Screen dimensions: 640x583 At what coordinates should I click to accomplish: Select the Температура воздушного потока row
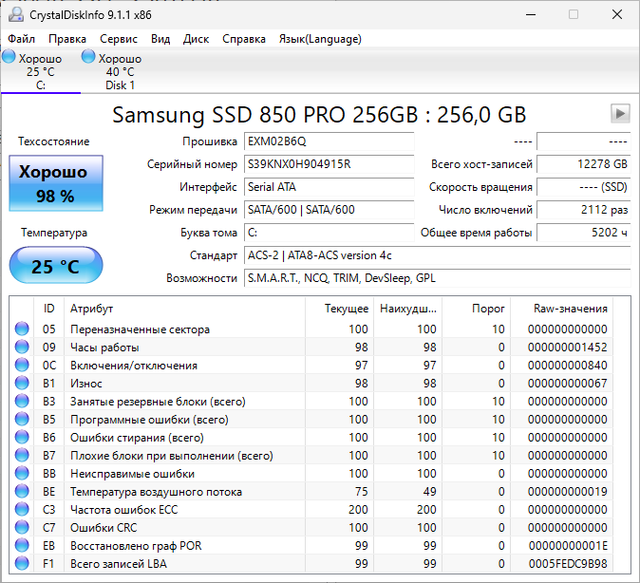pos(311,491)
